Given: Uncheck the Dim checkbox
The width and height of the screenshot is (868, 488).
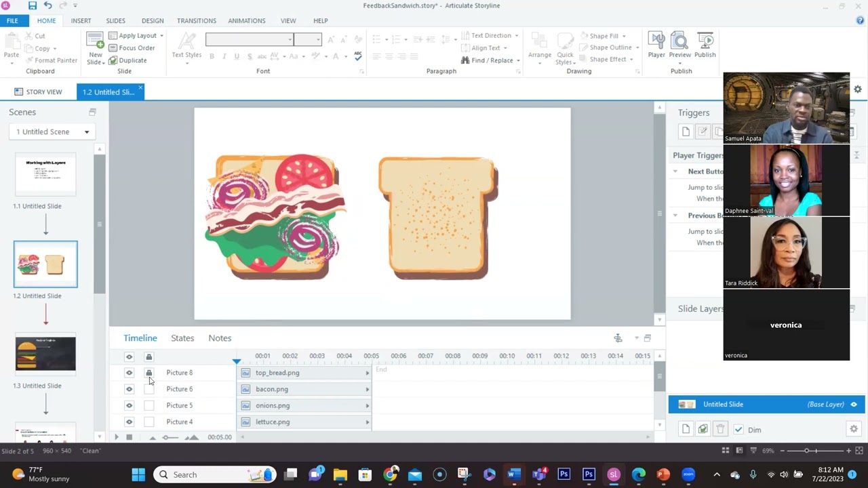Looking at the screenshot, I should [738, 429].
